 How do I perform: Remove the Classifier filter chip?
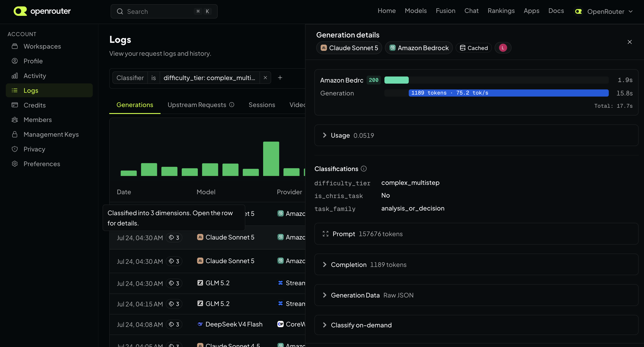pyautogui.click(x=265, y=78)
